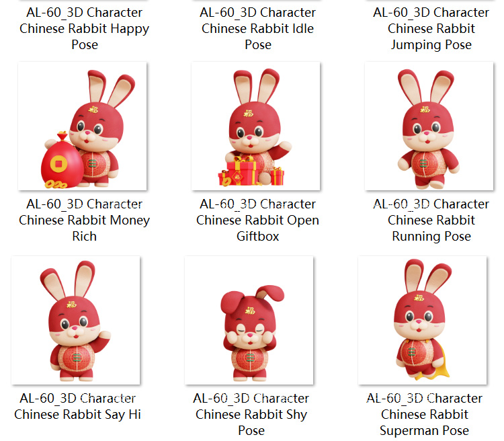504x441 pixels.
Task: Click the drooped ear of shy rabbit
Action: point(231,303)
